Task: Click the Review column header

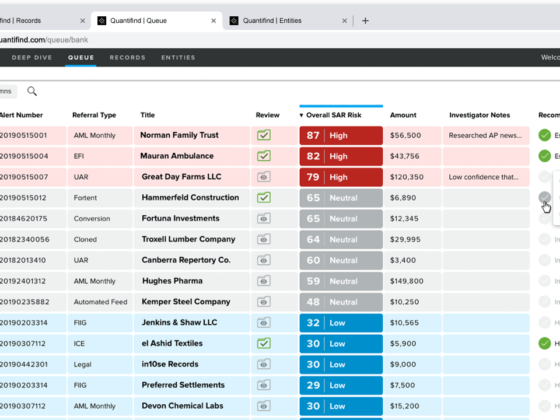Action: 268,115
